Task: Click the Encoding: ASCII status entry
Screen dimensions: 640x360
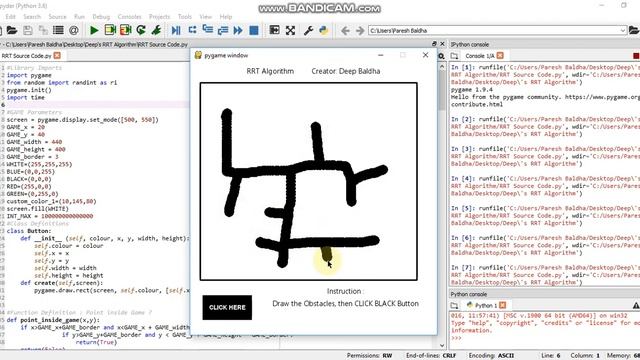Action: pyautogui.click(x=491, y=356)
